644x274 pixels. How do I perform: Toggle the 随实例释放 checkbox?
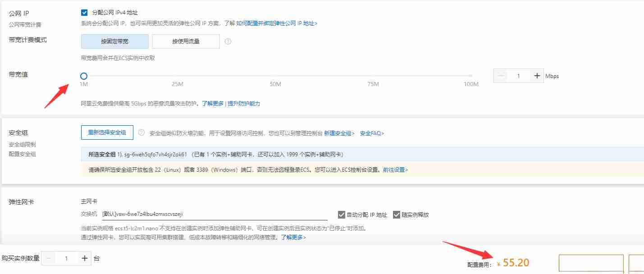tap(396, 215)
